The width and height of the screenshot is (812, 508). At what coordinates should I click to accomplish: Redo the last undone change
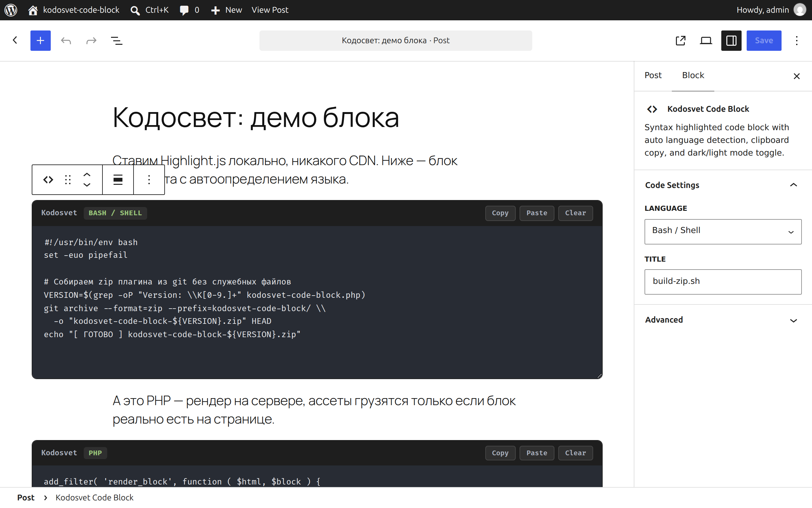(x=91, y=40)
